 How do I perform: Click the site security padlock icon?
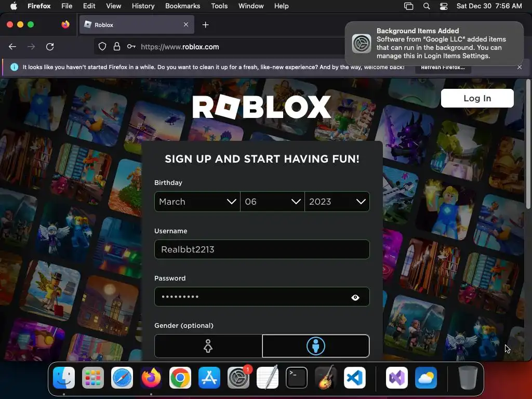click(x=117, y=46)
